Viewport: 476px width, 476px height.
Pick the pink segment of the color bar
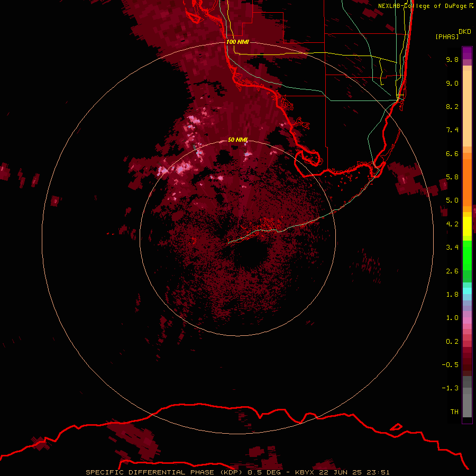[x=467, y=321]
